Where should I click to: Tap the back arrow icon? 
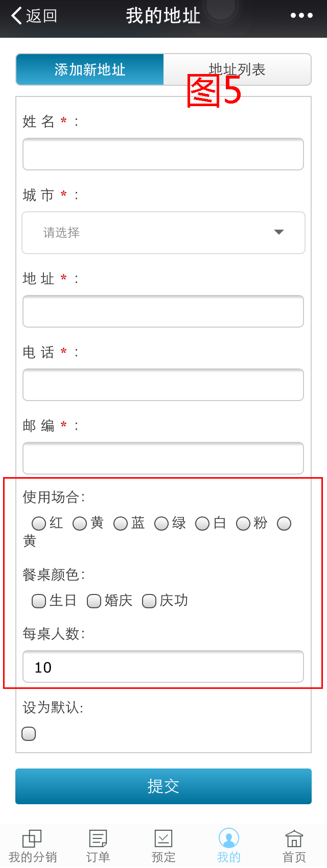coord(16,16)
